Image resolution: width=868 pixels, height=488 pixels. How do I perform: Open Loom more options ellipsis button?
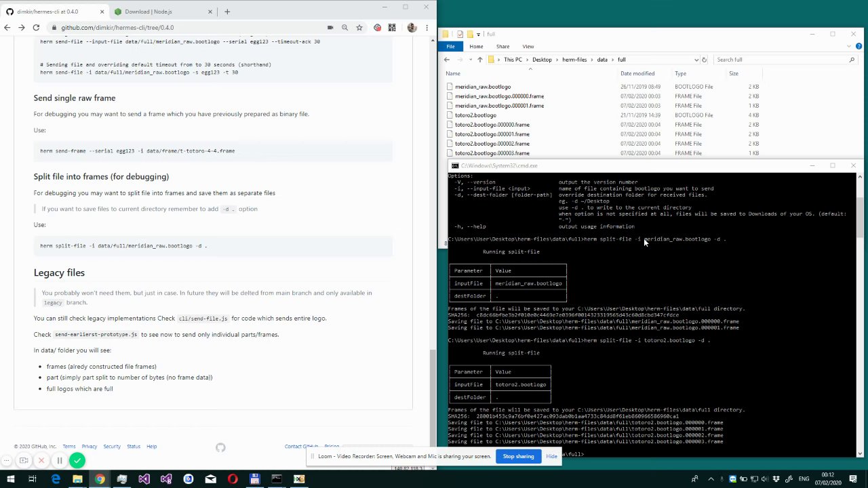click(x=7, y=461)
